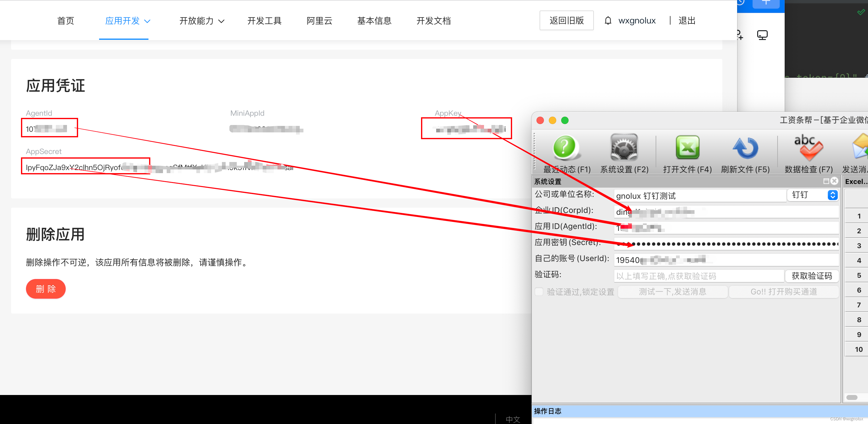Go to 开发文档 in top navigation
Viewport: 868px width, 424px height.
click(433, 21)
